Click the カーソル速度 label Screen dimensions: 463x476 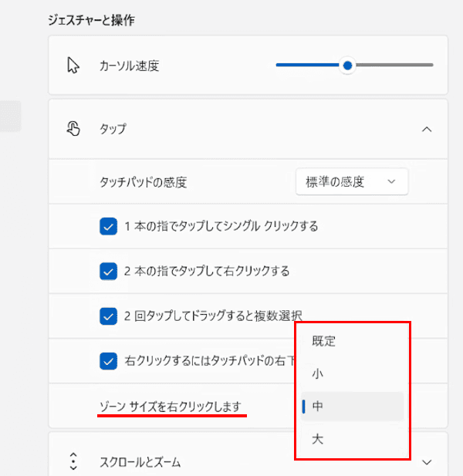click(x=130, y=66)
